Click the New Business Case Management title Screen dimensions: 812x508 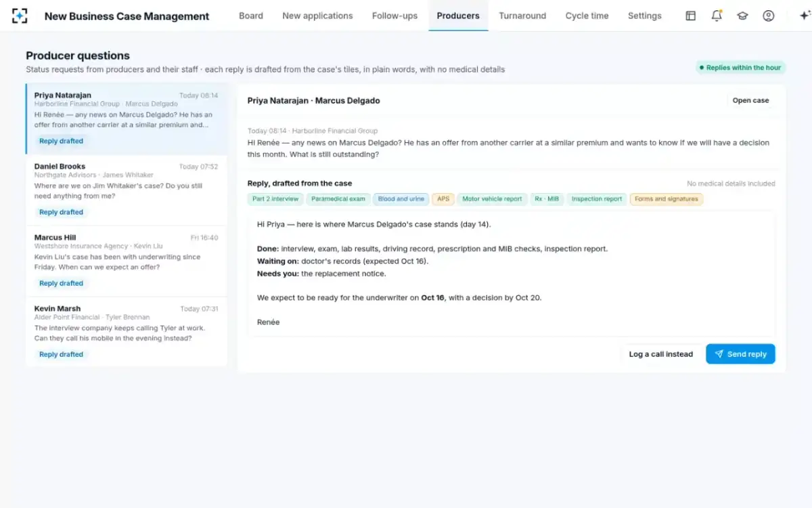point(127,16)
